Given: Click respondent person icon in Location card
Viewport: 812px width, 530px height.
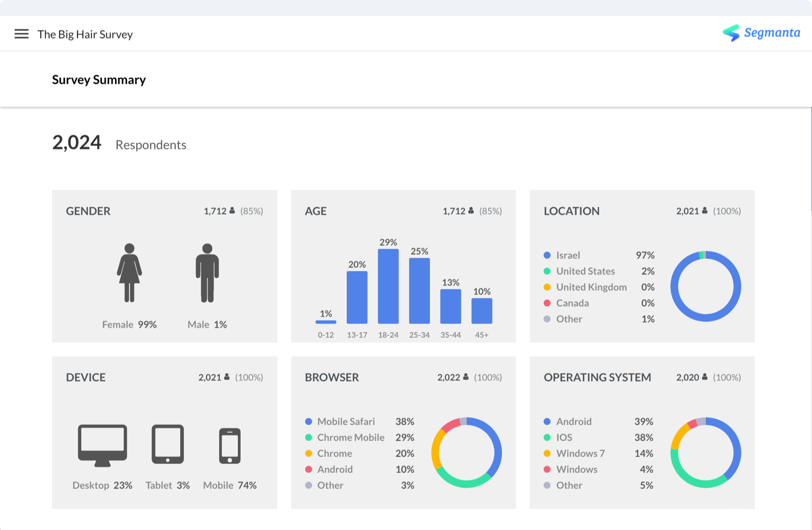Looking at the screenshot, I should pos(705,210).
